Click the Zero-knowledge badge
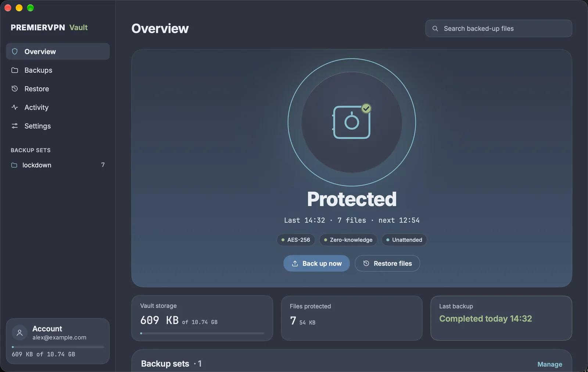The image size is (588, 372). (x=348, y=240)
